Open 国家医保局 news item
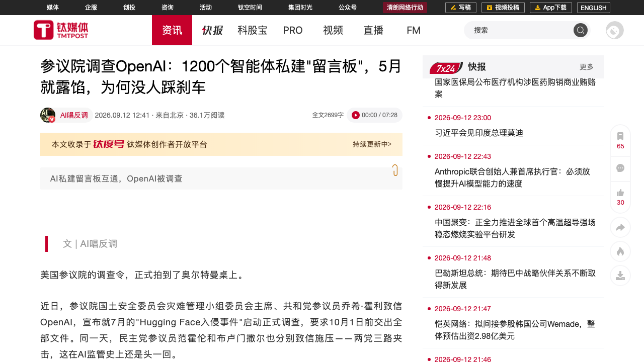The width and height of the screenshot is (644, 362). 515,88
